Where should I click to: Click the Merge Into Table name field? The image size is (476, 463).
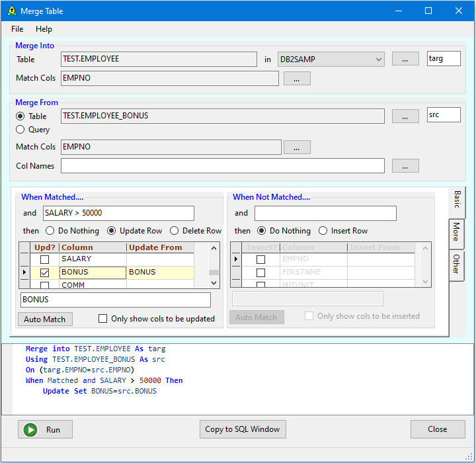pos(159,59)
